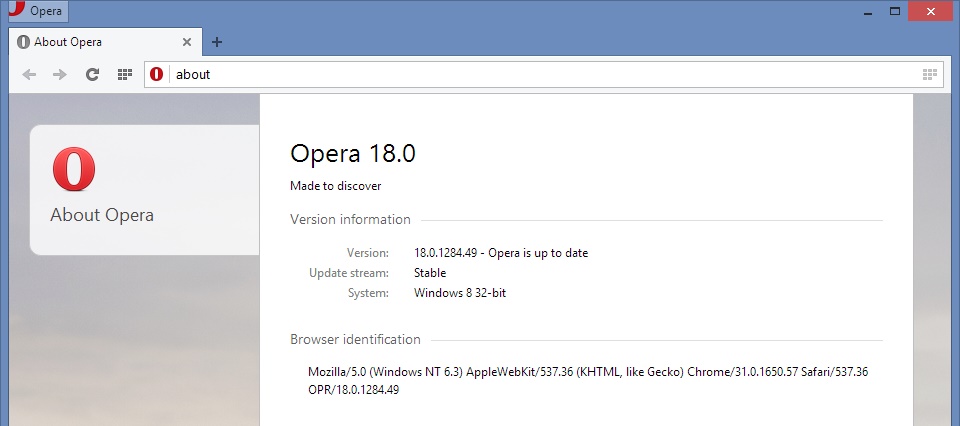Switch to the About Opera tab
The image size is (960, 426).
pos(90,42)
